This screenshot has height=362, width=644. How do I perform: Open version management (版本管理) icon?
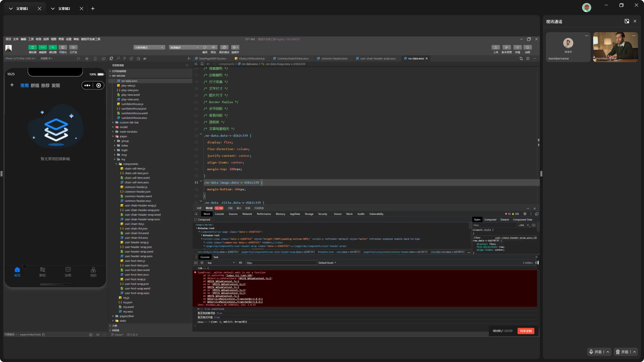pyautogui.click(x=506, y=47)
